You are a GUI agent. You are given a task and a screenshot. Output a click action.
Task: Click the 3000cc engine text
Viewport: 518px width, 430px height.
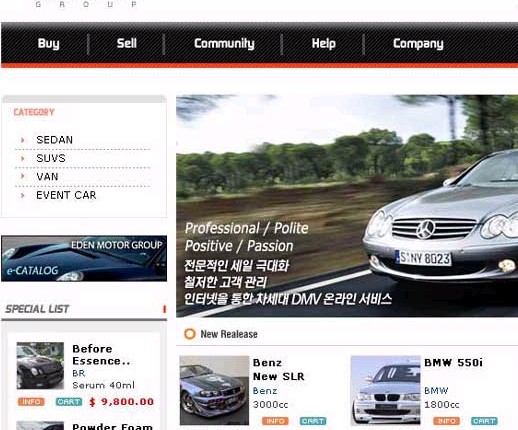[270, 405]
